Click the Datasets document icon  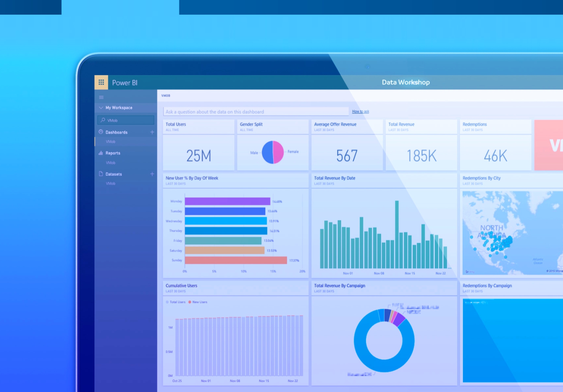(x=101, y=174)
